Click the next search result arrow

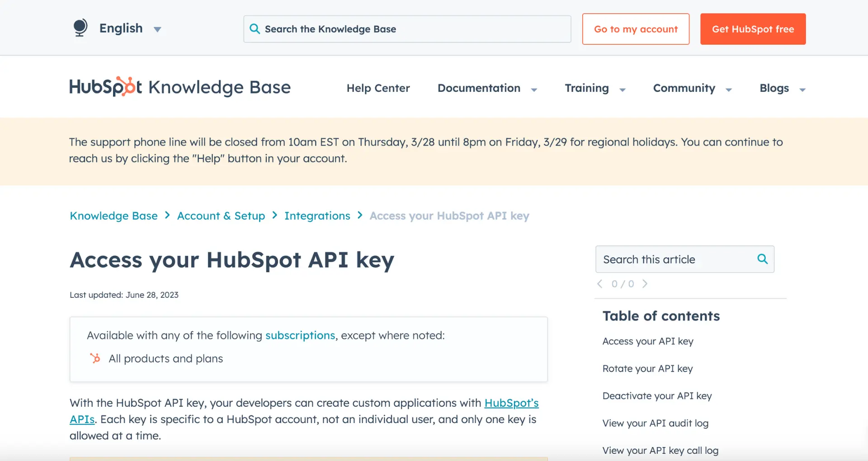pyautogui.click(x=645, y=284)
